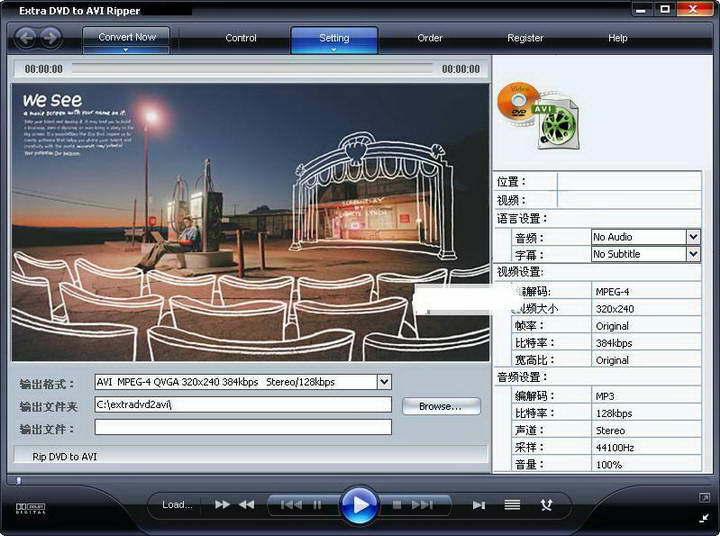Click the Rip DVD to AVI status text
Screen dimensions: 720x536
click(65, 457)
